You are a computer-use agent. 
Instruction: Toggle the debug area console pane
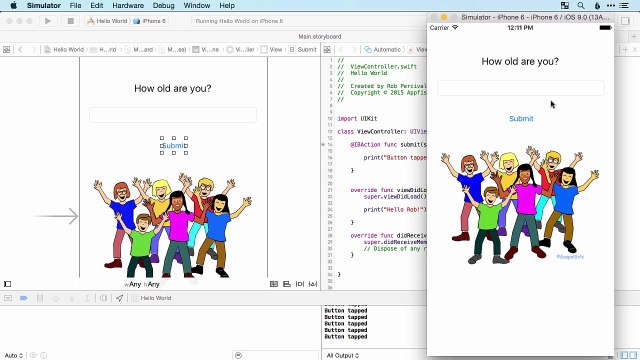click(x=633, y=356)
